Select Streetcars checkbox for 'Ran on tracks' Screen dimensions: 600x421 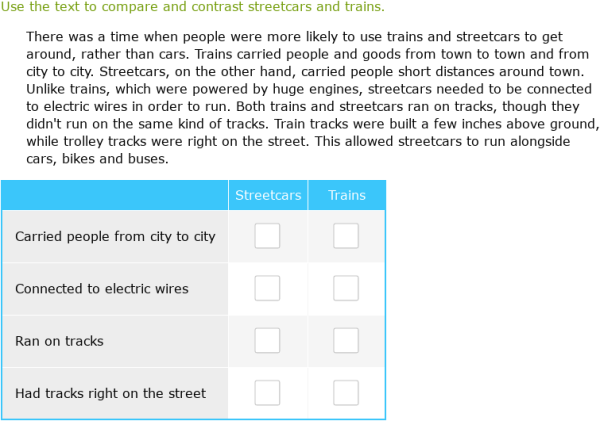[267, 341]
